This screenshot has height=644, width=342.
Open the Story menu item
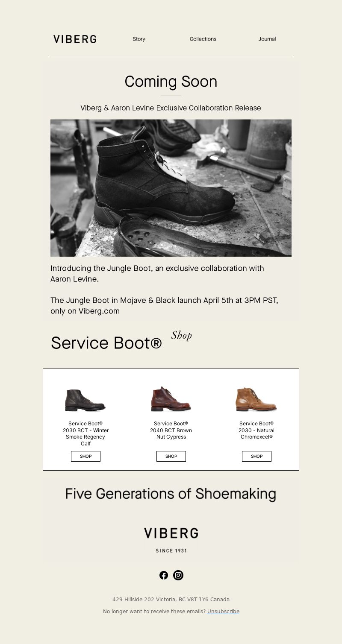click(139, 39)
